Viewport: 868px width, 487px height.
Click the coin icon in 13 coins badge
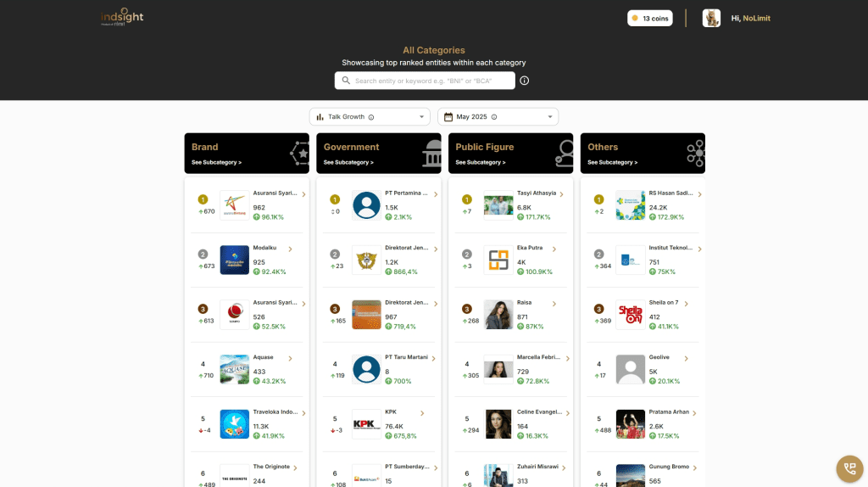(635, 19)
